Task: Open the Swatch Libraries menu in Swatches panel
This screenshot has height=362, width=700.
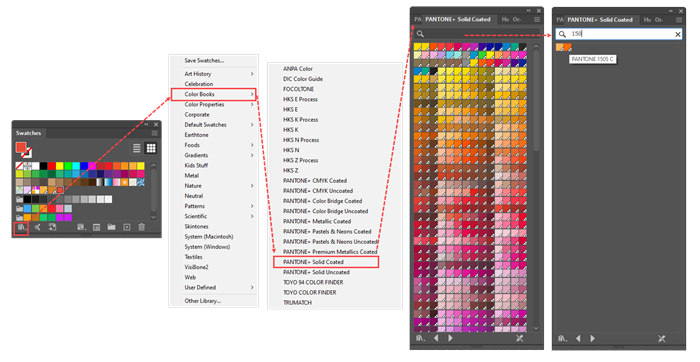Action: [x=21, y=228]
